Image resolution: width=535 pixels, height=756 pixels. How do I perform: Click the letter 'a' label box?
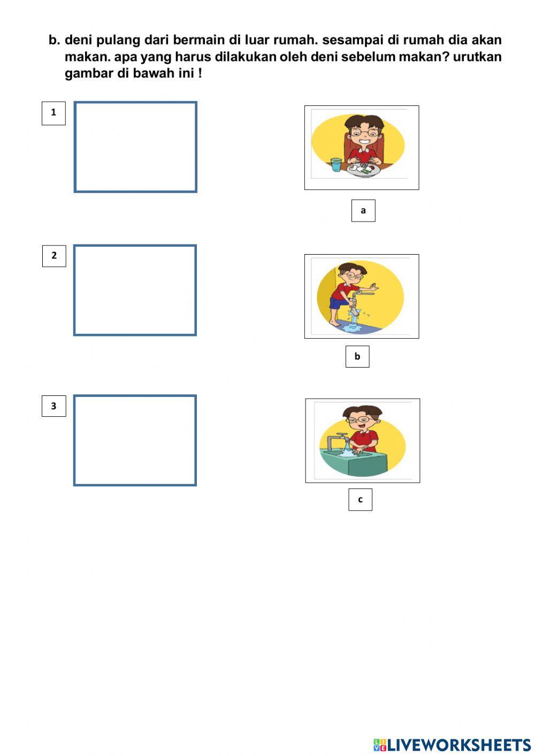363,210
